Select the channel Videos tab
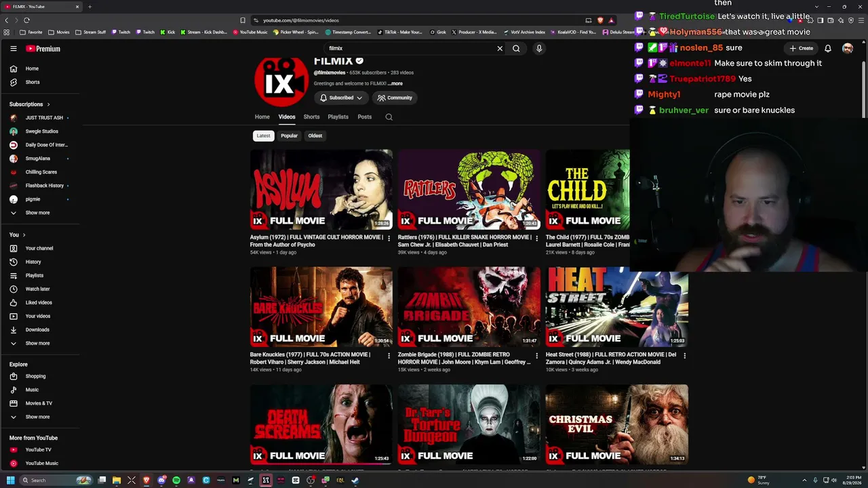Viewport: 868px width, 488px height. [287, 117]
